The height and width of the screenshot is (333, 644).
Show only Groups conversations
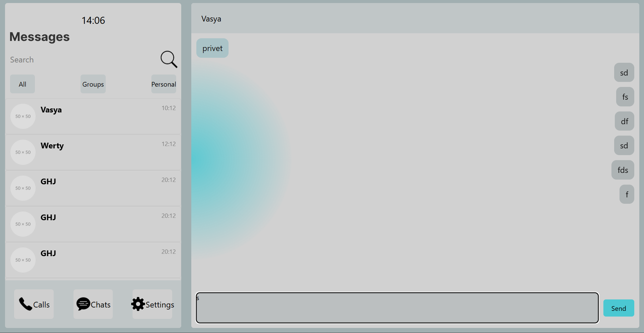pyautogui.click(x=93, y=84)
